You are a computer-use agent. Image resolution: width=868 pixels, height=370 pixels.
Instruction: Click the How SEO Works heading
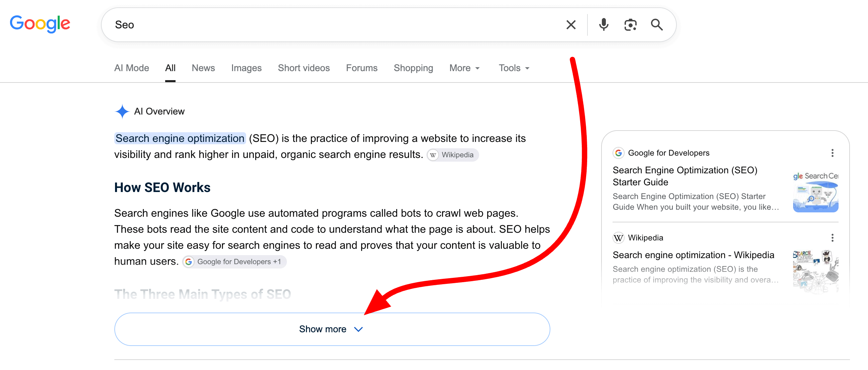[x=162, y=188]
